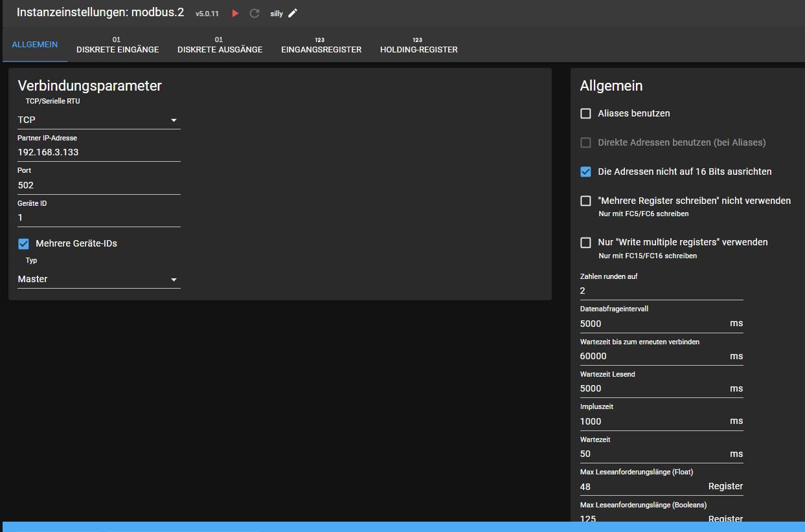The height and width of the screenshot is (532, 805).
Task: Select the Allgemein tab
Action: pyautogui.click(x=35, y=45)
